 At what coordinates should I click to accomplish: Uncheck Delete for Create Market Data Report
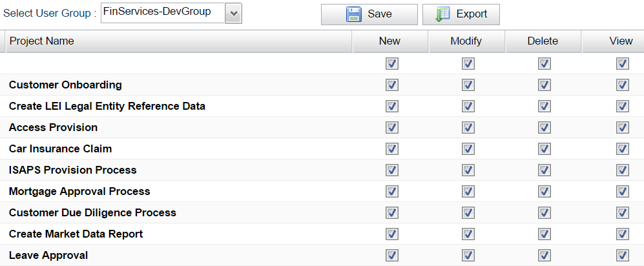544,234
